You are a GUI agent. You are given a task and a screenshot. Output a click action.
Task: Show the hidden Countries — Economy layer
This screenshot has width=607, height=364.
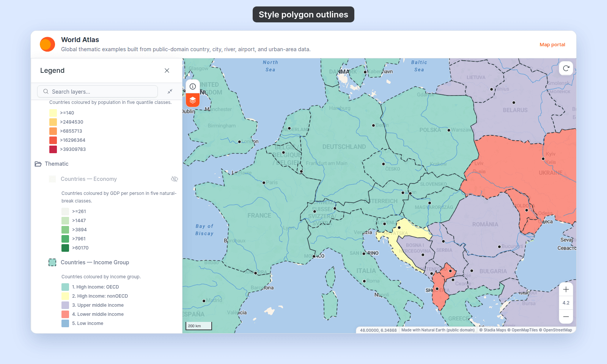pyautogui.click(x=175, y=179)
